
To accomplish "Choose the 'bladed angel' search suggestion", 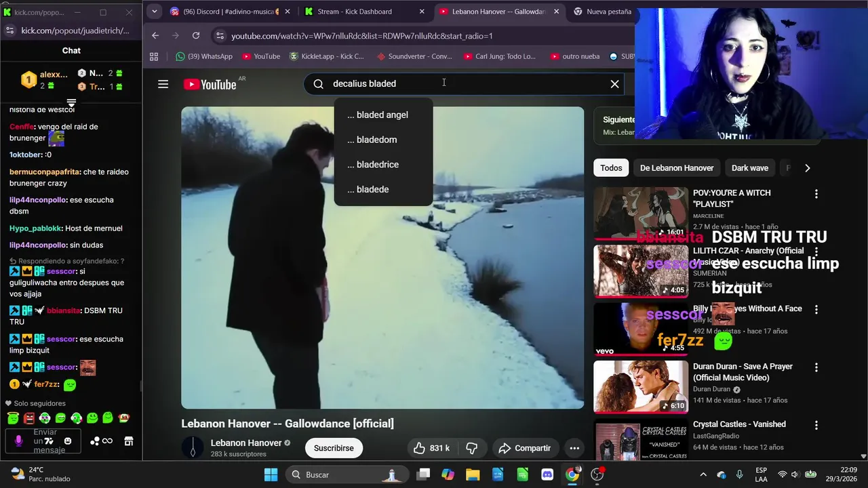I will [383, 115].
